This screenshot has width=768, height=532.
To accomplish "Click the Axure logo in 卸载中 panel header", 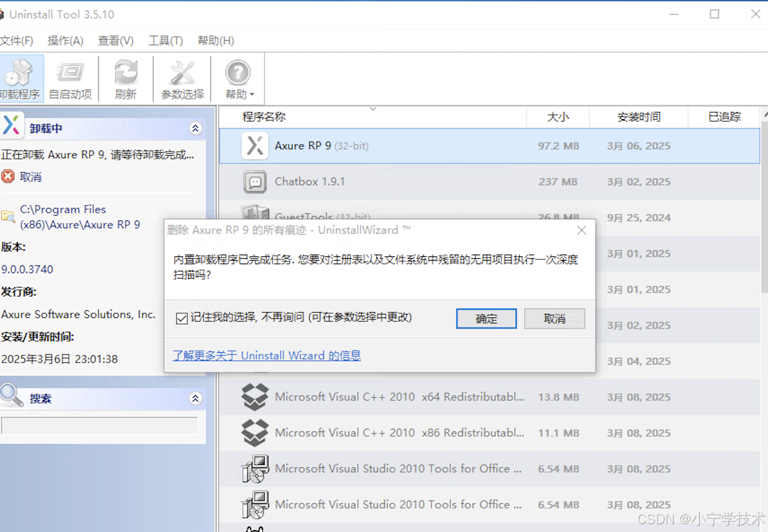I will 12,125.
